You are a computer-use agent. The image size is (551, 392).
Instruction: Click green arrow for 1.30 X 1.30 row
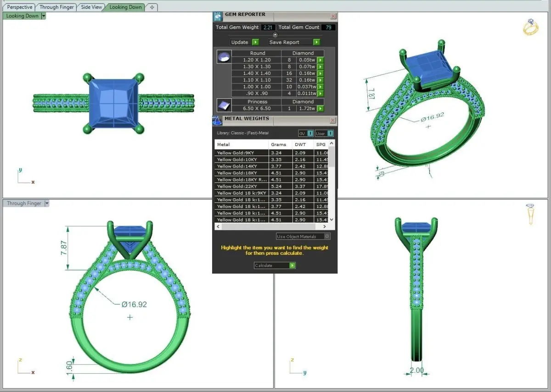pyautogui.click(x=320, y=67)
